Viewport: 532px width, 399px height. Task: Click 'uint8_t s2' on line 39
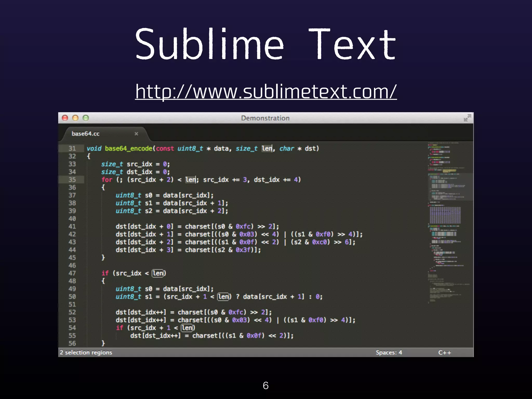(134, 211)
